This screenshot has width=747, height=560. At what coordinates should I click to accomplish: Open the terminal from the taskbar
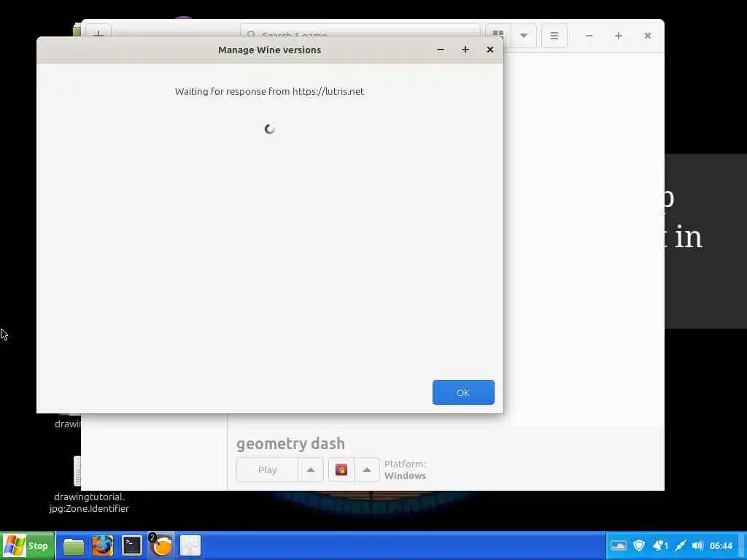point(131,545)
